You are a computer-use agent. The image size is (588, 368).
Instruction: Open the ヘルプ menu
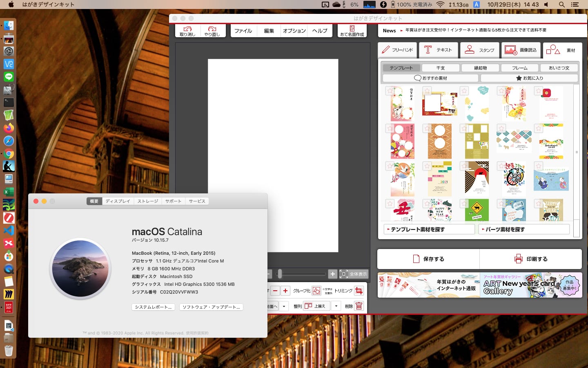pyautogui.click(x=320, y=31)
